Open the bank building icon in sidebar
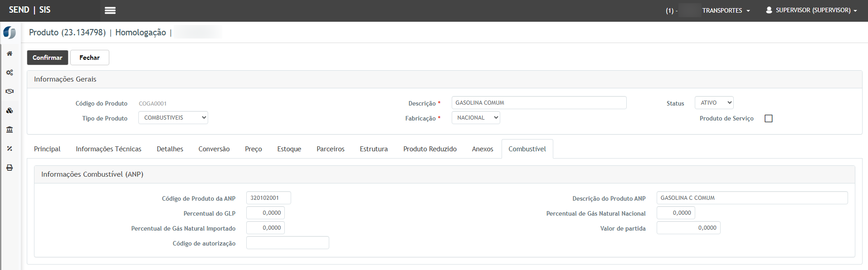This screenshot has width=868, height=270. [10, 130]
